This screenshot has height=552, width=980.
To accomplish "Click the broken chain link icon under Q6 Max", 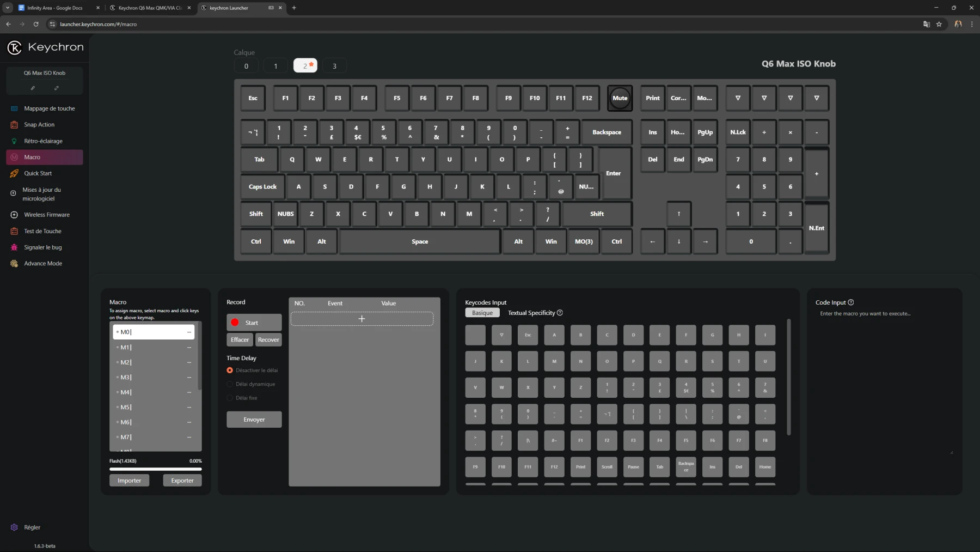I will click(x=57, y=88).
